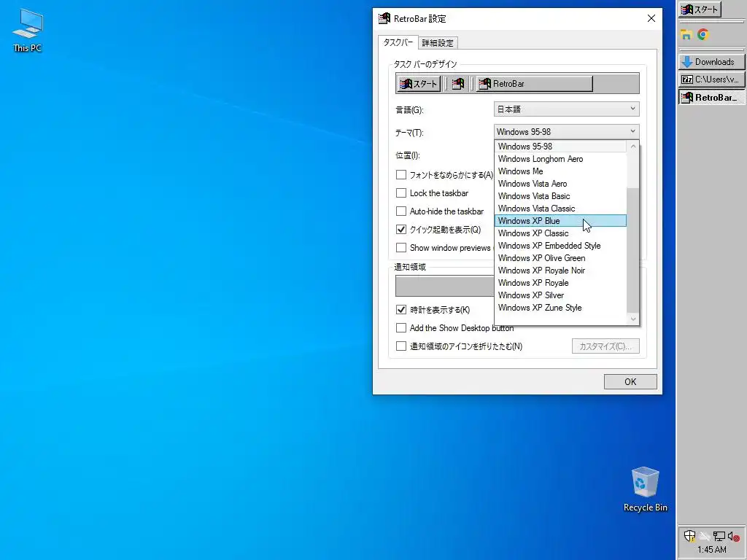Select Windows XP Royale Noir theme
This screenshot has width=747, height=560.
coord(561,270)
